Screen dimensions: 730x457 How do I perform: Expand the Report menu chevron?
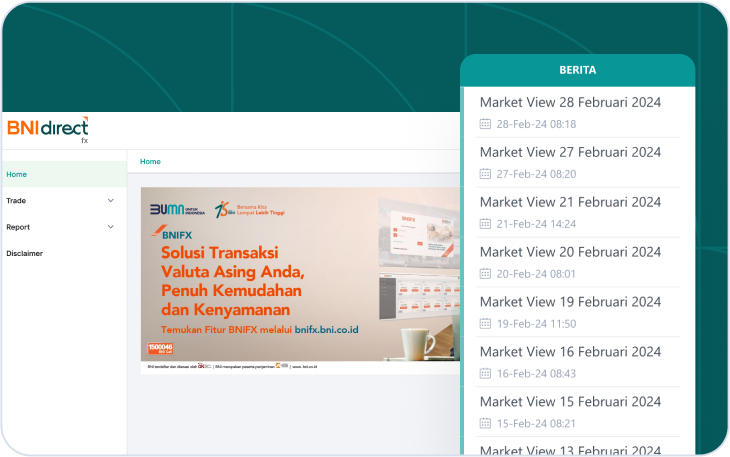click(111, 227)
